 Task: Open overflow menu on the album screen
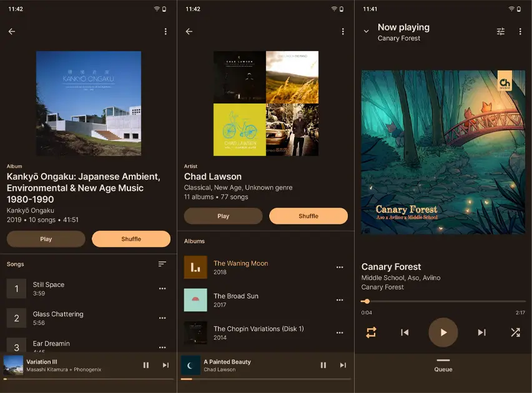point(165,32)
